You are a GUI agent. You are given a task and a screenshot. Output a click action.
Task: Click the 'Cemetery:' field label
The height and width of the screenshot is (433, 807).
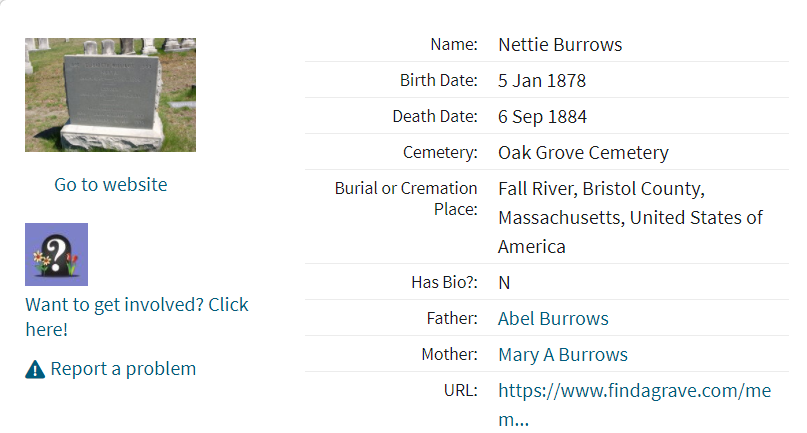(x=440, y=152)
